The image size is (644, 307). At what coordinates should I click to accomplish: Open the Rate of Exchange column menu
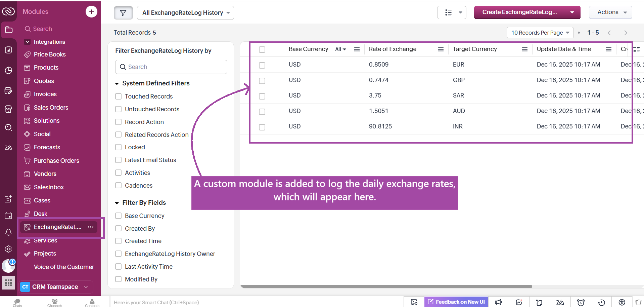(x=441, y=49)
